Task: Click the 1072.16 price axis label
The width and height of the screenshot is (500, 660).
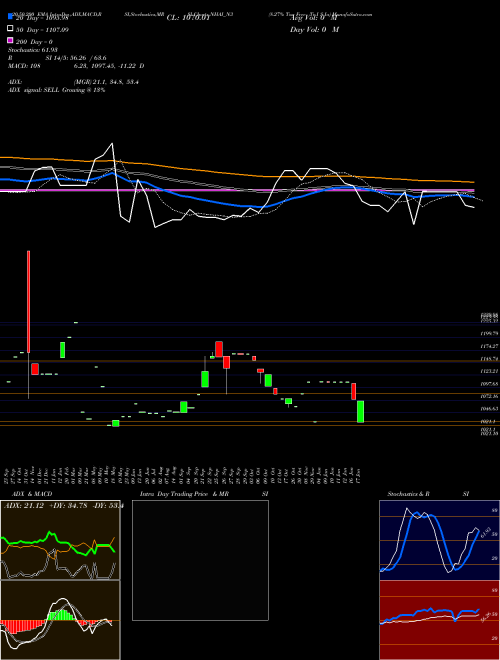Action: pos(489,397)
